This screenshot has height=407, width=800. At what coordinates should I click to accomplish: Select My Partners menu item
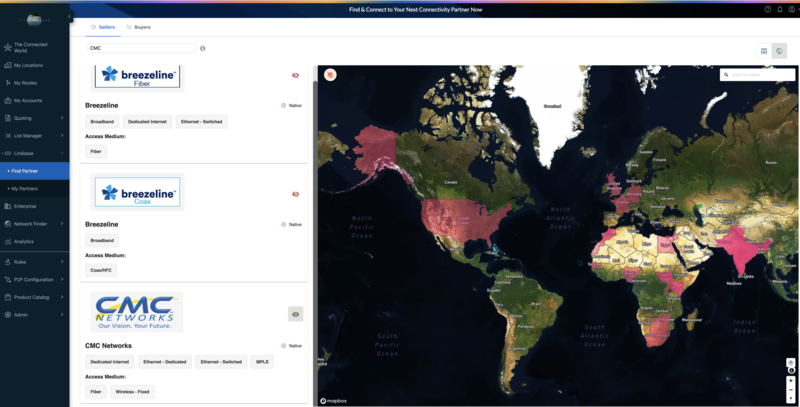35,189
